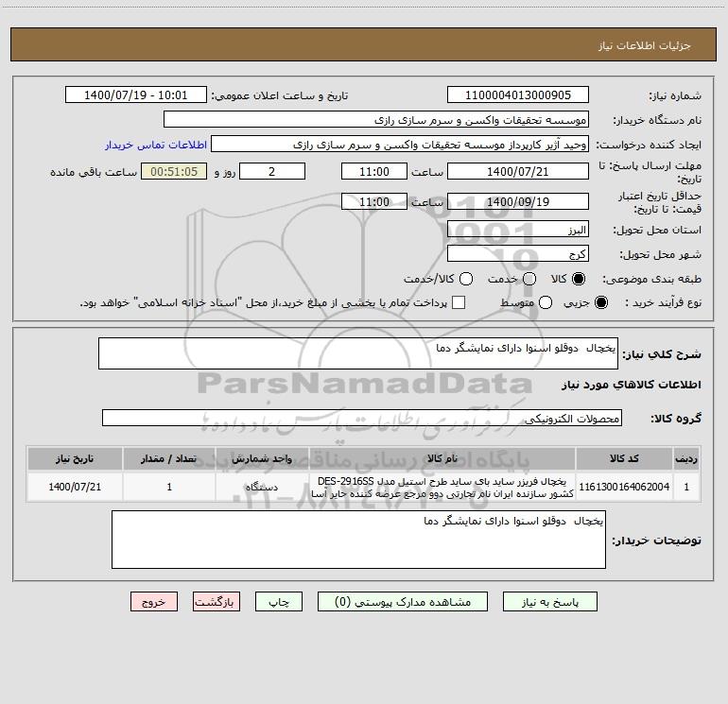Click the نام کالا column header
This screenshot has width=728, height=704.
pos(442,458)
